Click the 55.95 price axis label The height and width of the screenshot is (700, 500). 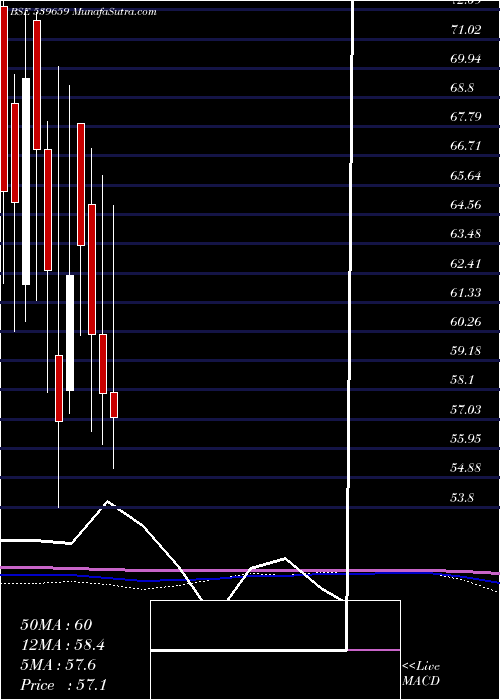tap(466, 438)
